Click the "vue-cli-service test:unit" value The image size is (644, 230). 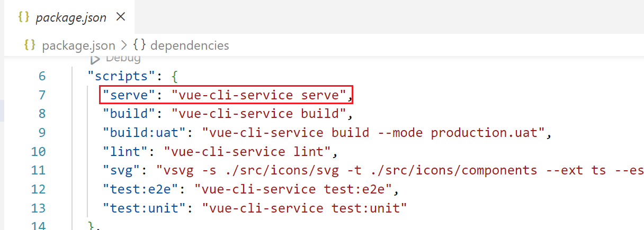[x=304, y=208]
